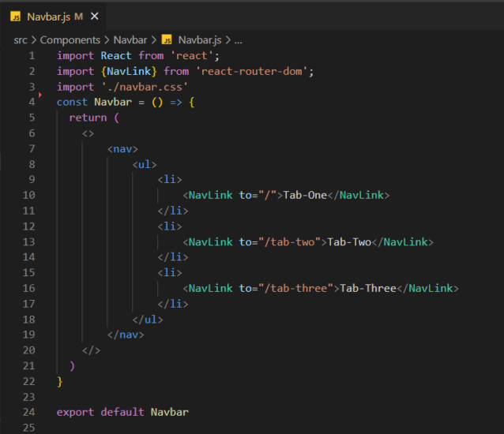Open the Components breadcrumb segment
This screenshot has height=434, width=504.
point(70,39)
